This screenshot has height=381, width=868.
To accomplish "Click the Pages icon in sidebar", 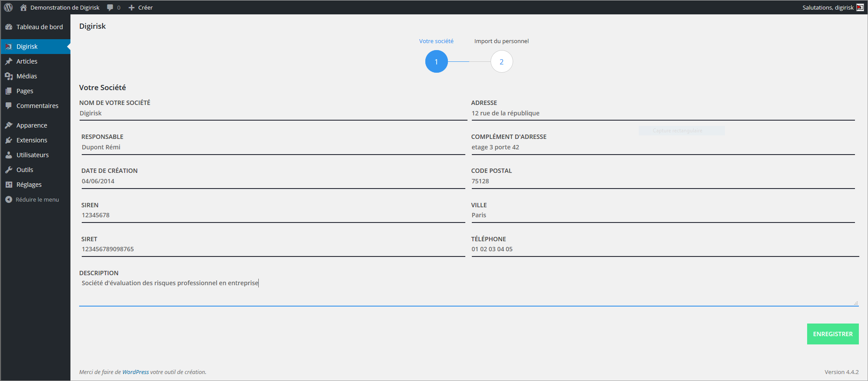I will [x=9, y=91].
